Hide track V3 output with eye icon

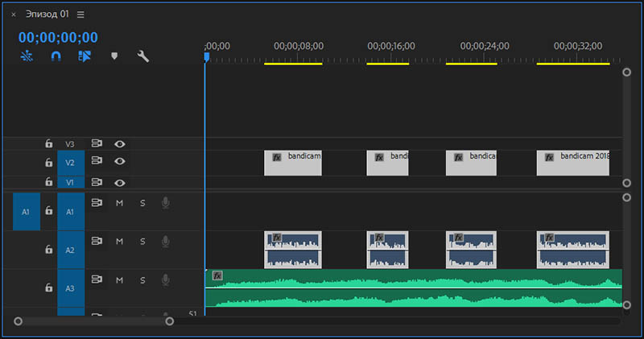(119, 144)
